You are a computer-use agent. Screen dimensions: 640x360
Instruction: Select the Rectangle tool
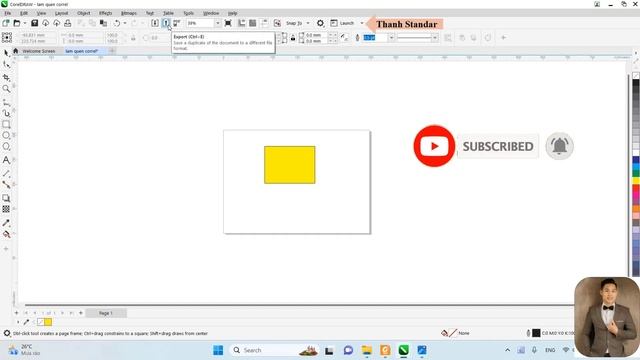point(6,124)
